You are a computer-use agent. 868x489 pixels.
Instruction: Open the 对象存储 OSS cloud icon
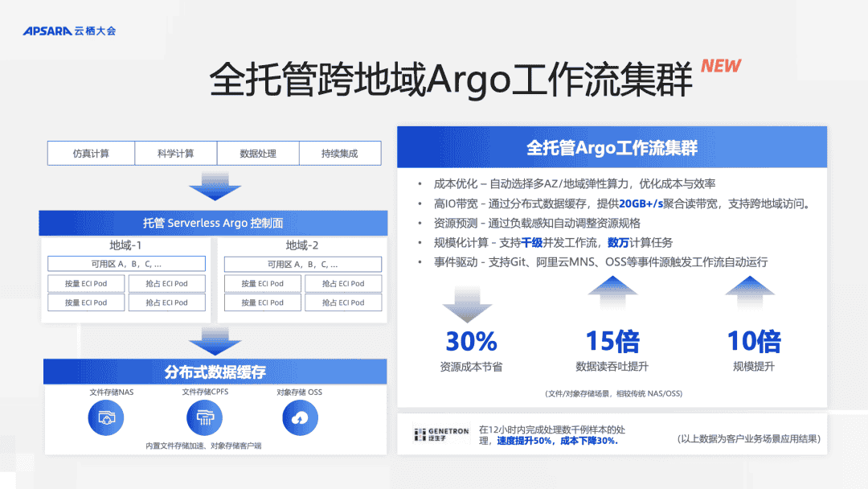click(x=300, y=417)
